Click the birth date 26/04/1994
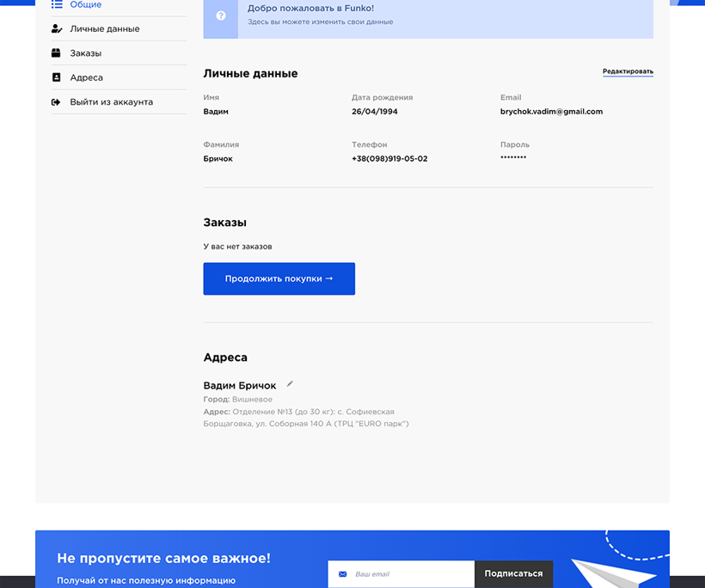 click(375, 112)
